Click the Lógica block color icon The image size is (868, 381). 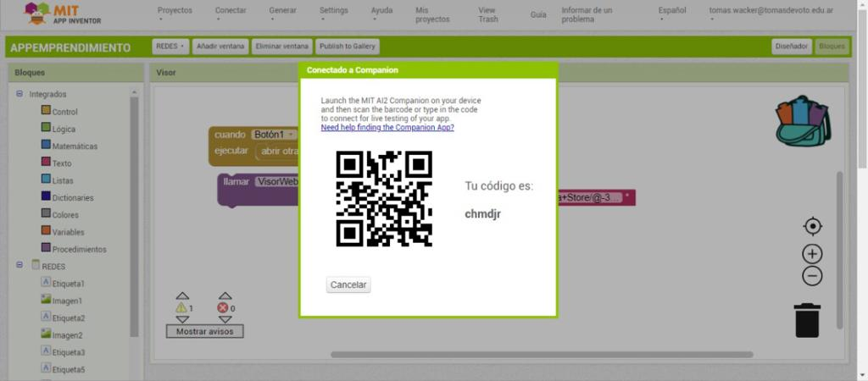pyautogui.click(x=46, y=128)
